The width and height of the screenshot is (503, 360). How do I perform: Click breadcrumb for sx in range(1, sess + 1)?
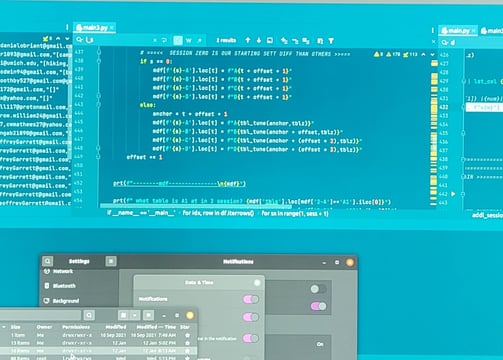(x=295, y=213)
